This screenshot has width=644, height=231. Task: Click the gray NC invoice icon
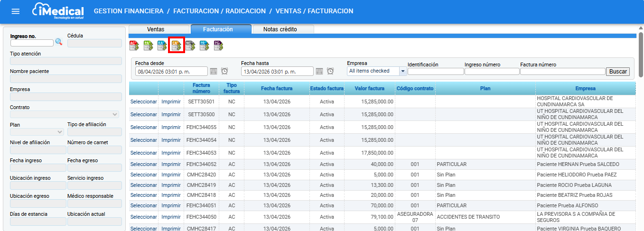pos(190,46)
